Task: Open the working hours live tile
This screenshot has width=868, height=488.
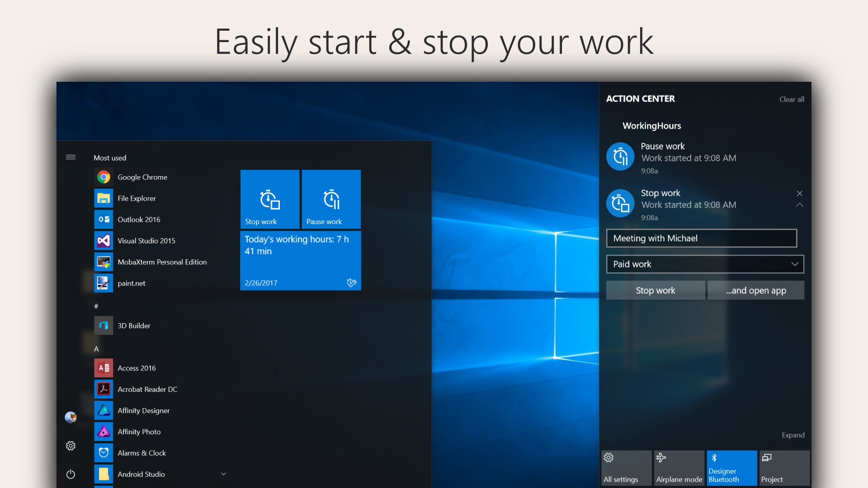Action: pyautogui.click(x=300, y=260)
